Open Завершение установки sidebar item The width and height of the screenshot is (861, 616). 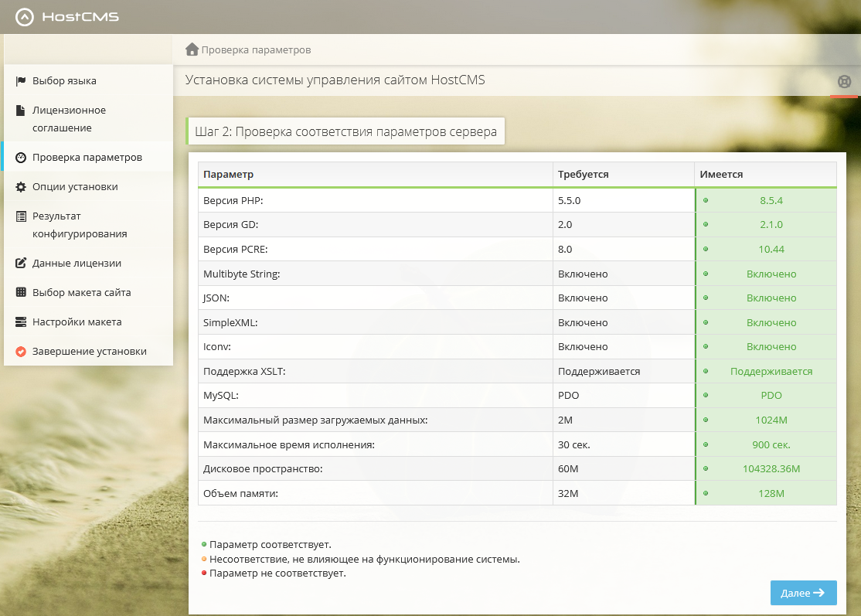point(88,352)
